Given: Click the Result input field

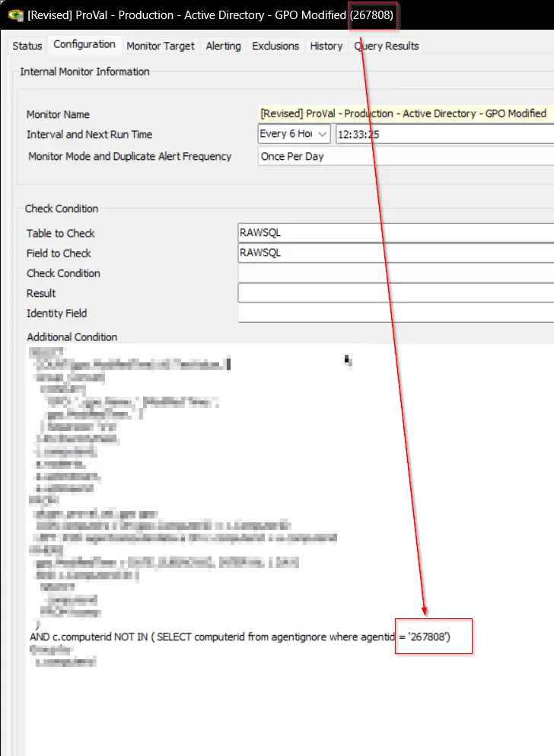Looking at the screenshot, I should click(396, 293).
